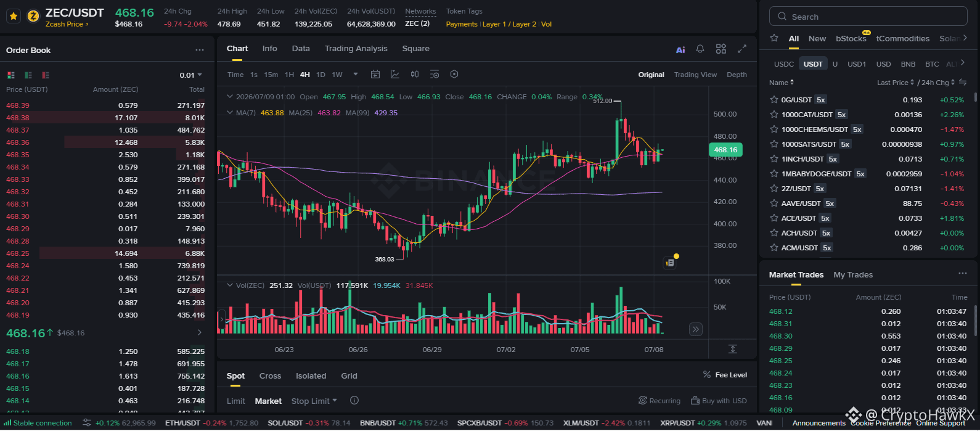
Task: Open the Stop Limit dropdown
Action: click(x=314, y=401)
